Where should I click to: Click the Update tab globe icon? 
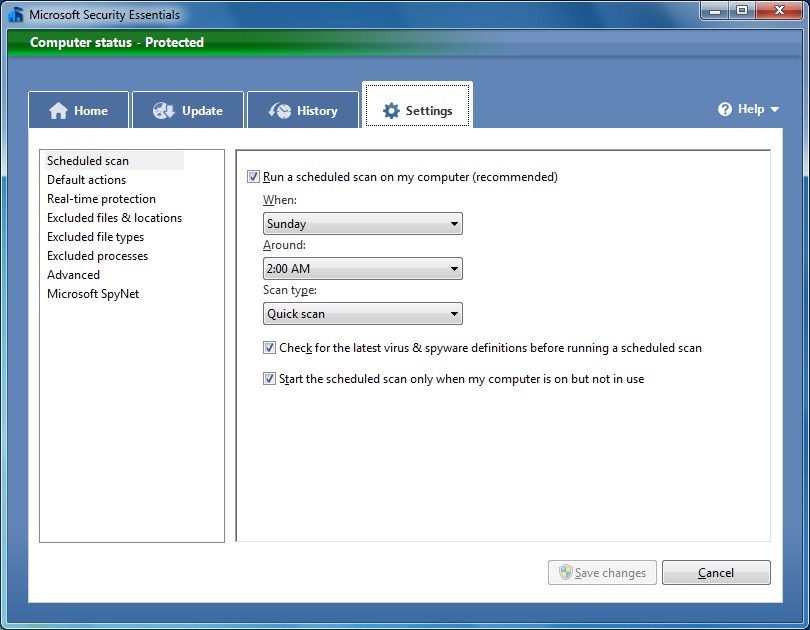click(164, 111)
